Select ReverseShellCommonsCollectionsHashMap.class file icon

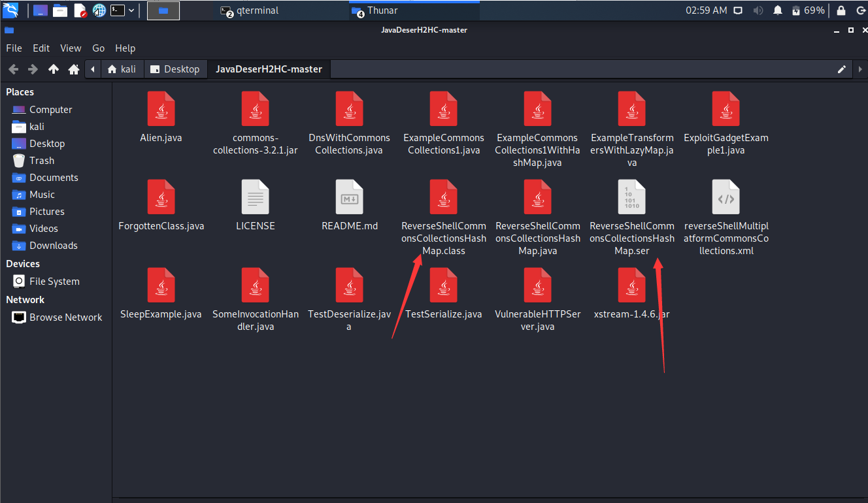point(443,197)
